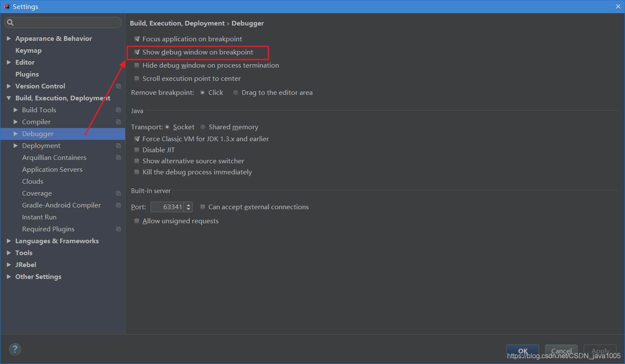Enable Can accept external connections

(203, 207)
